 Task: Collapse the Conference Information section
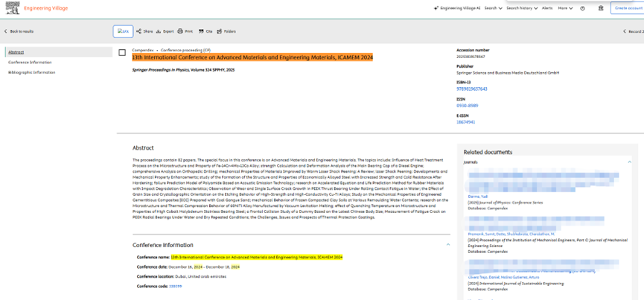tap(448, 244)
